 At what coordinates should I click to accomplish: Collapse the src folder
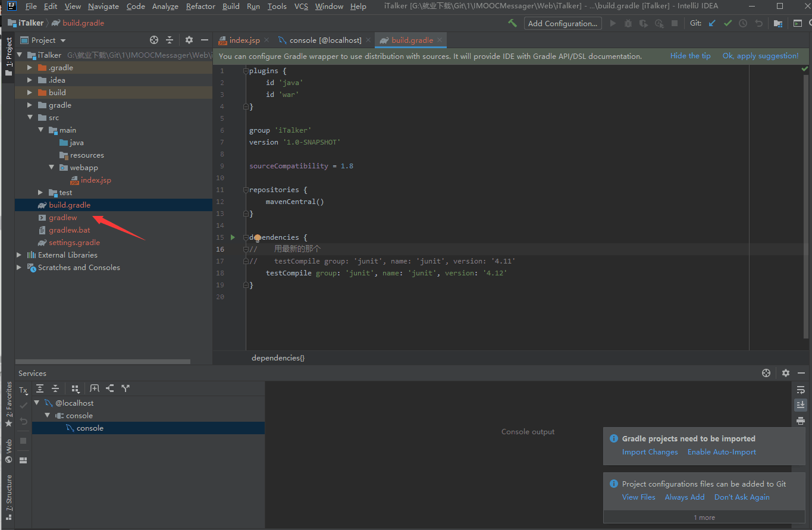coord(30,117)
